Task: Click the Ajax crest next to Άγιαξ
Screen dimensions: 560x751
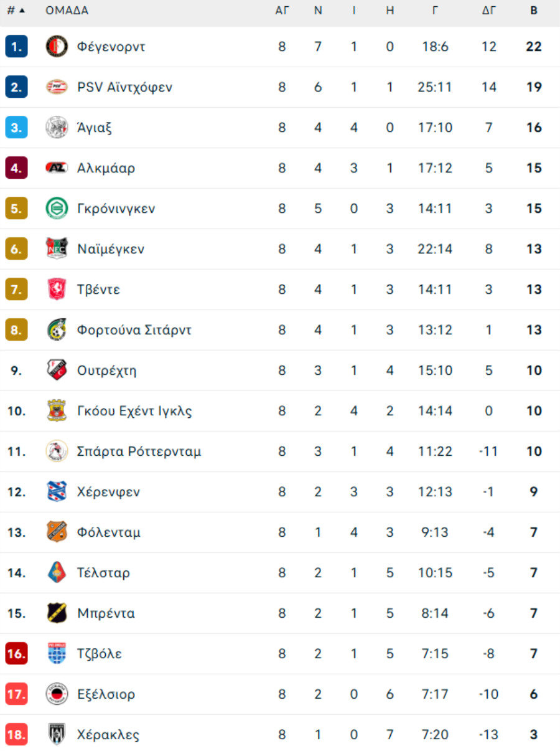Action: click(x=57, y=128)
